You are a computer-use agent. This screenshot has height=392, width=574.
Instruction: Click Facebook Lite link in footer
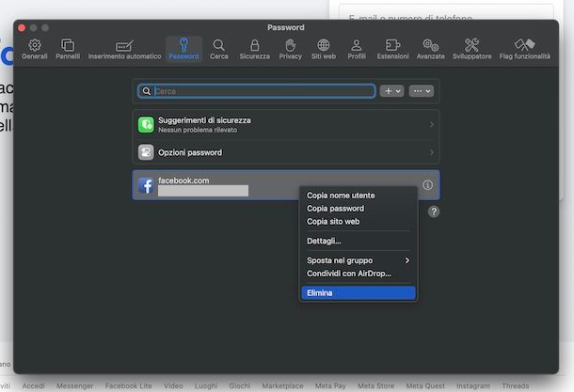[129, 385]
